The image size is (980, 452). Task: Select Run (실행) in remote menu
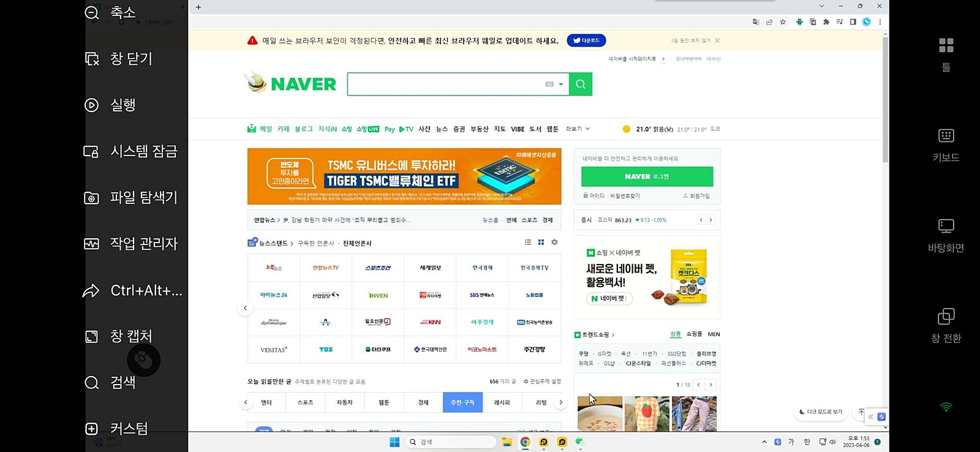click(x=110, y=105)
